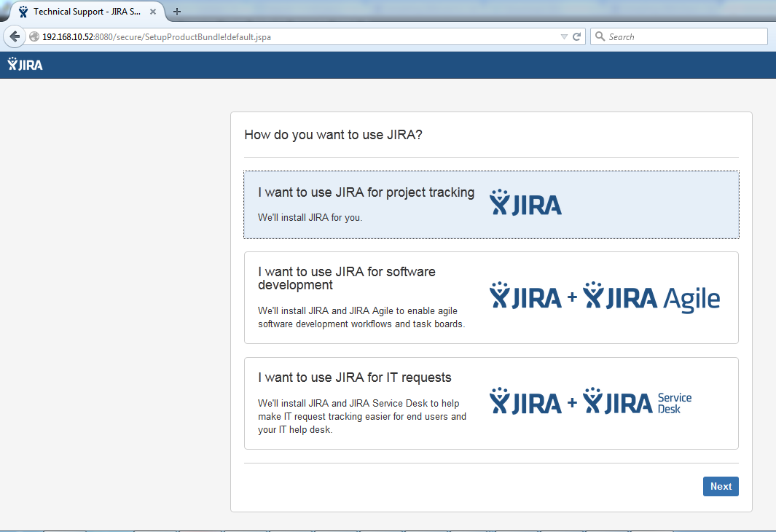This screenshot has width=776, height=532.
Task: Click the site identity globe icon
Action: (34, 36)
